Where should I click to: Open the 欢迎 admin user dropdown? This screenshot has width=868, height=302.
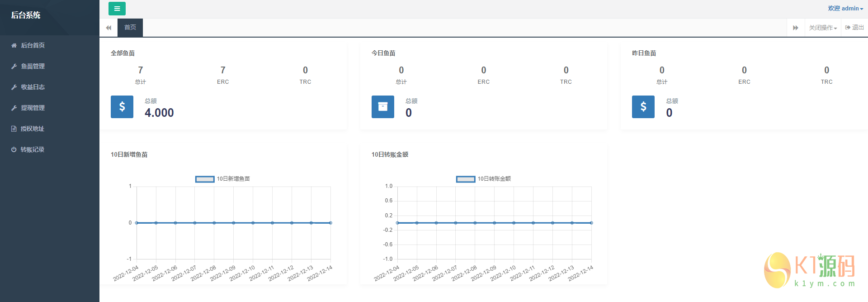[845, 9]
